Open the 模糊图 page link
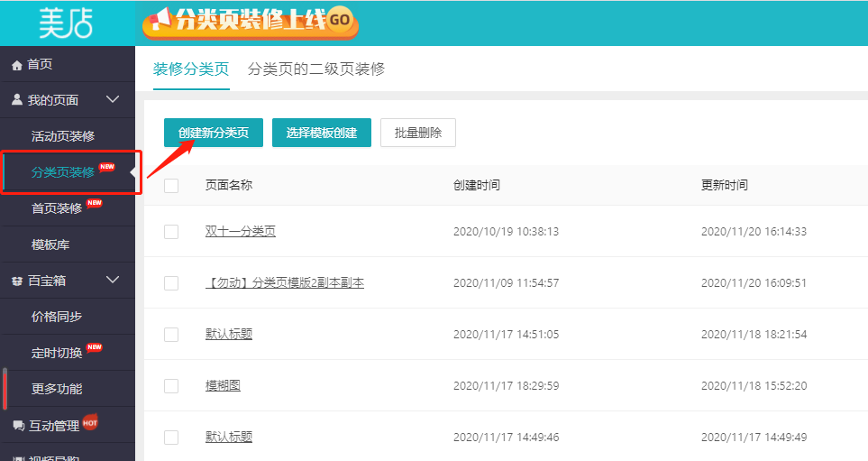Viewport: 868px width, 461px height. coord(223,385)
